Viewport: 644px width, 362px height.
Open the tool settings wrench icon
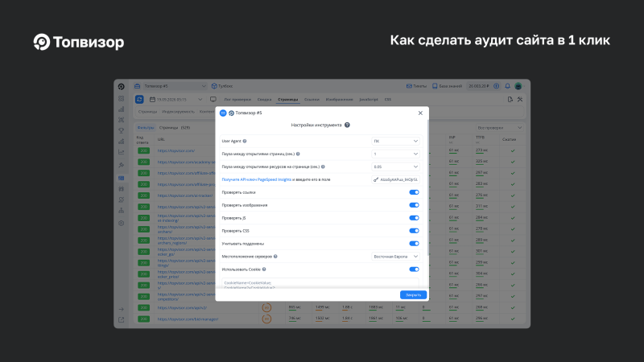tap(520, 99)
